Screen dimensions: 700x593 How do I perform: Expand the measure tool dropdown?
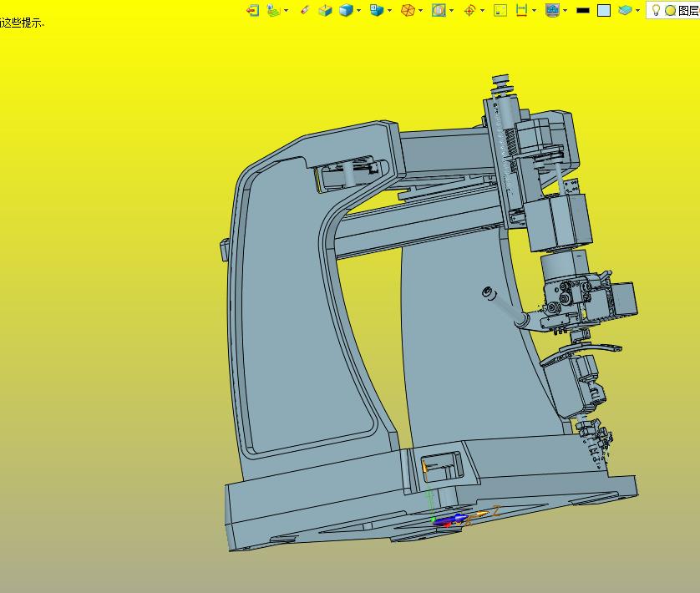pos(535,10)
